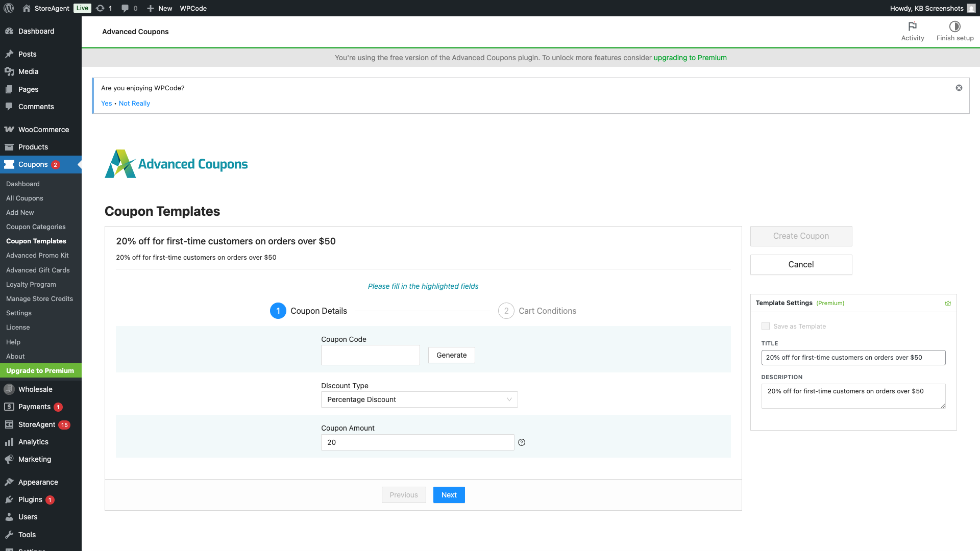Open Help submenu item

pyautogui.click(x=13, y=342)
